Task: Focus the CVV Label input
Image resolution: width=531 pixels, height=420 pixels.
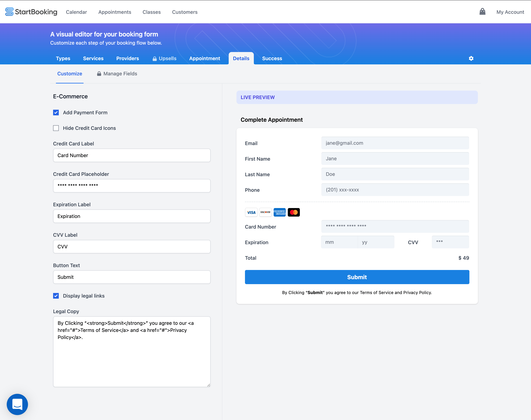Action: click(132, 247)
